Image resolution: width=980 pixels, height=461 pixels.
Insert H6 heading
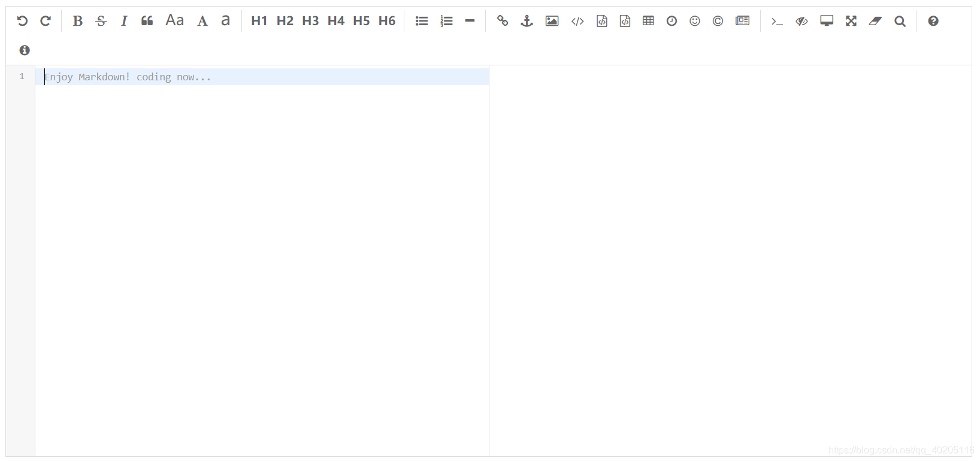pyautogui.click(x=387, y=21)
